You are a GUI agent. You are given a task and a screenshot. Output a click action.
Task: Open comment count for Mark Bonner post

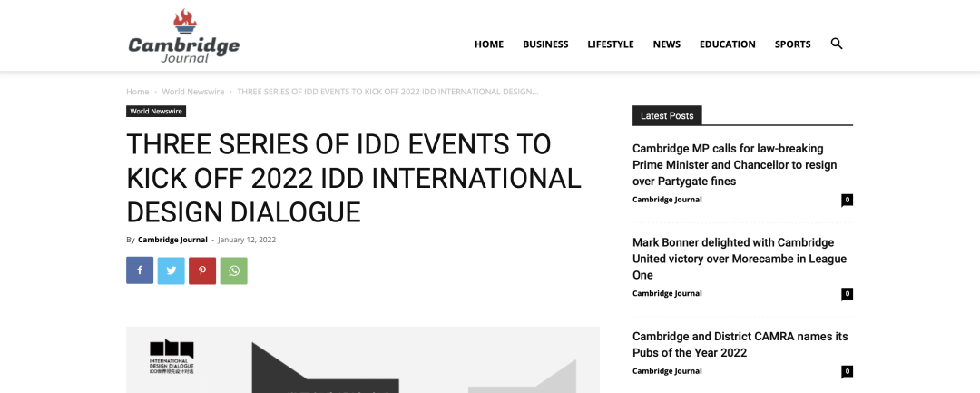tap(847, 294)
